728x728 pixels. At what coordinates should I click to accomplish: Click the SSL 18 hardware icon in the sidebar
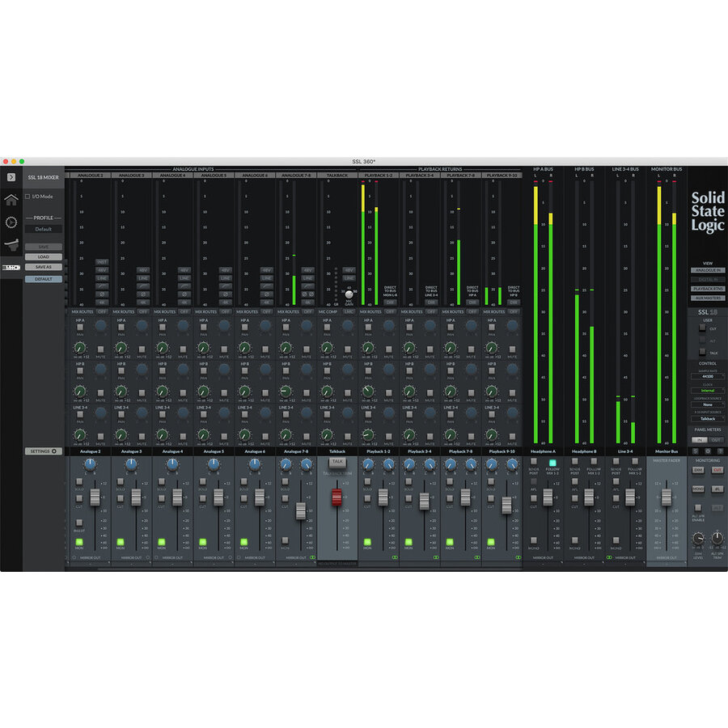(11, 265)
